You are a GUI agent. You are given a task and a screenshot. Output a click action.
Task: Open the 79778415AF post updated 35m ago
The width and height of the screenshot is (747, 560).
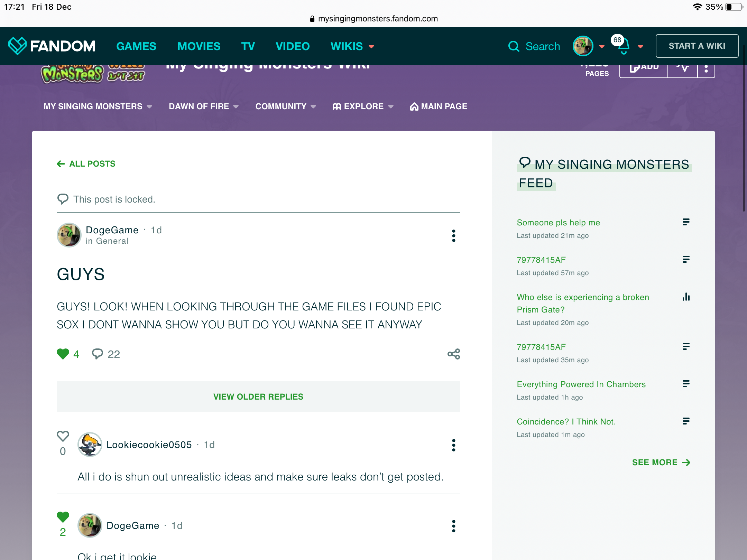(x=541, y=347)
